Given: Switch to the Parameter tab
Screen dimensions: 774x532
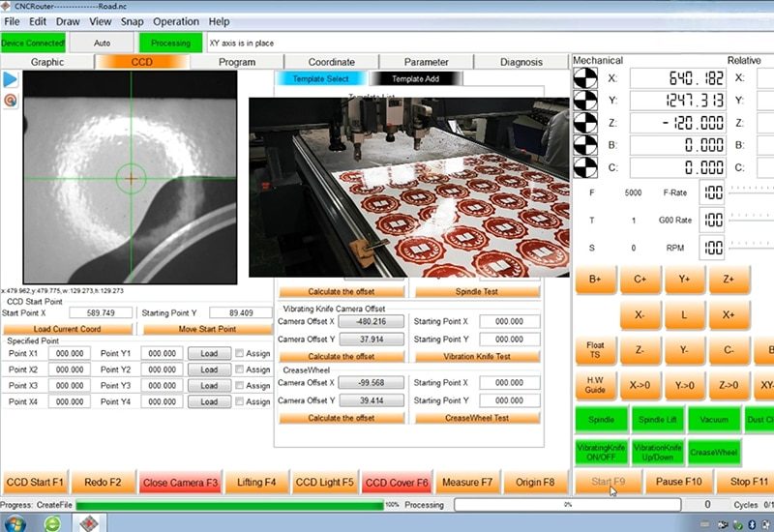Looking at the screenshot, I should [426, 62].
